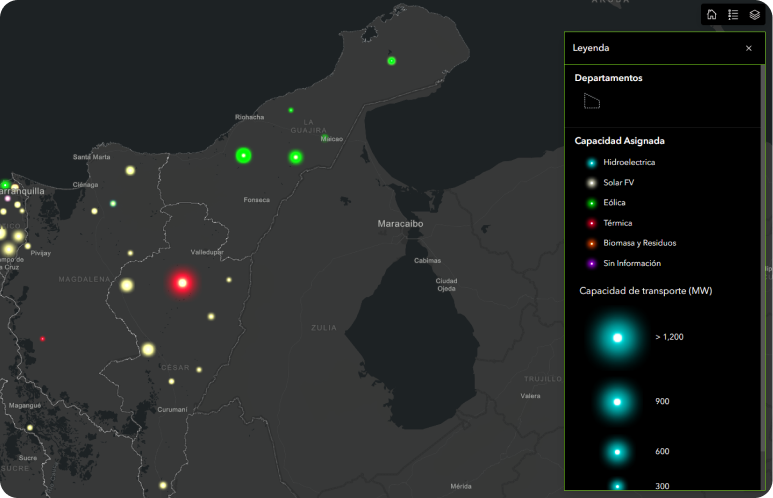
Task: Click the Maracaibo city label
Action: 400,224
